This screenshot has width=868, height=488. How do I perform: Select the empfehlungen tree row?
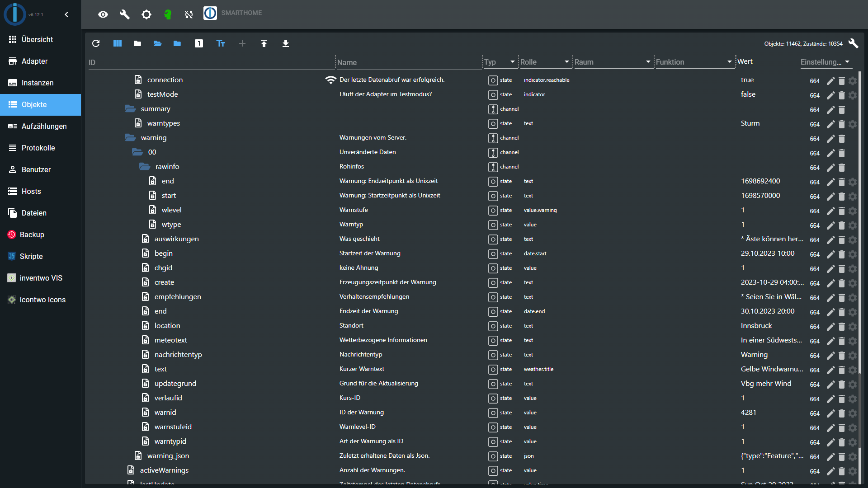(x=473, y=296)
